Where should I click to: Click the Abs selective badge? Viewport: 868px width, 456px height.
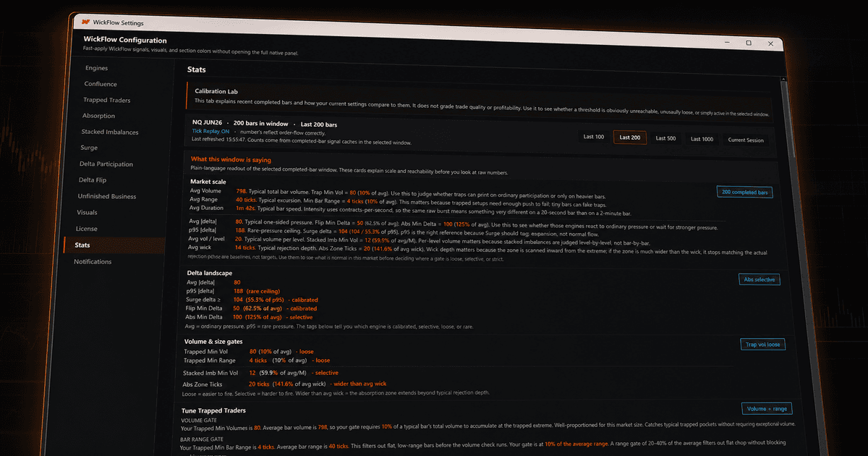759,279
